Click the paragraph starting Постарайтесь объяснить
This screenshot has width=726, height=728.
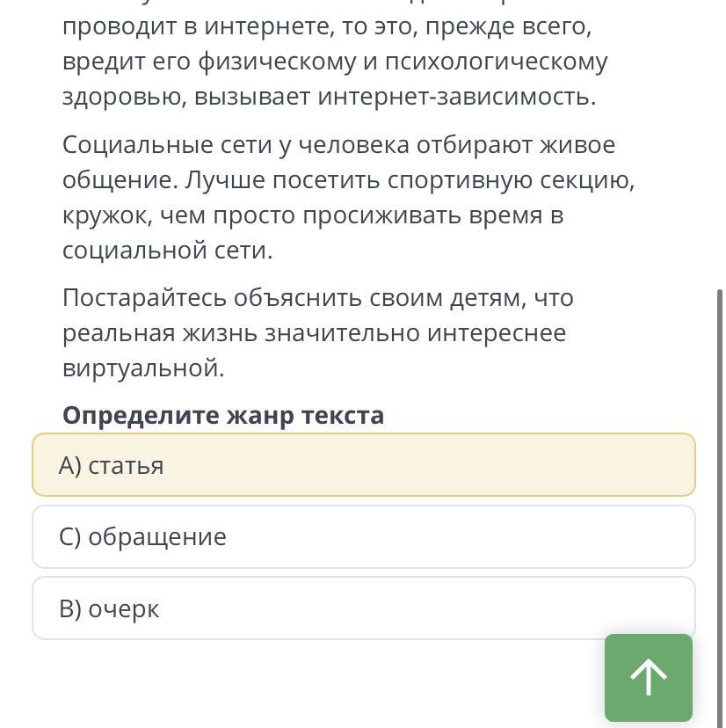click(x=318, y=333)
